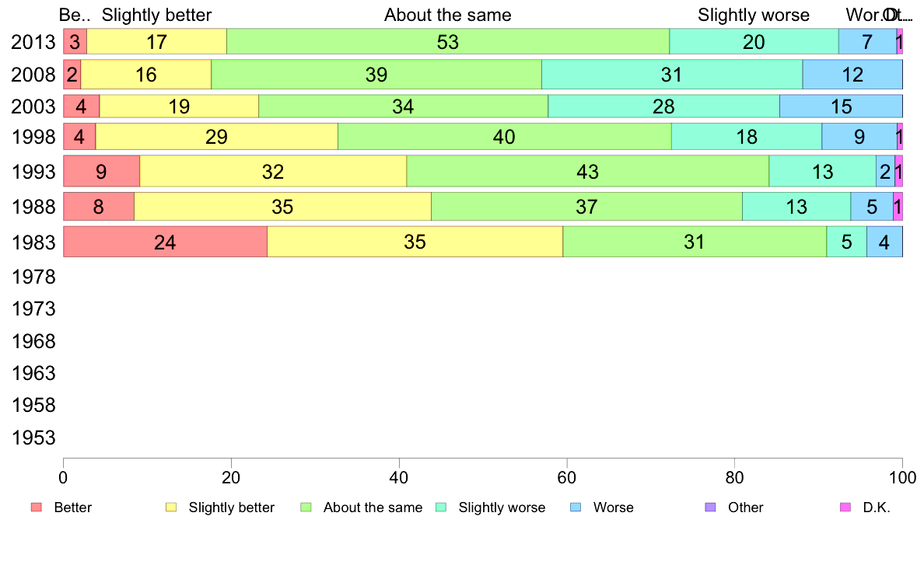The height and width of the screenshot is (572, 924).
Task: Click the 2013 year label on the axis
Action: [x=33, y=42]
